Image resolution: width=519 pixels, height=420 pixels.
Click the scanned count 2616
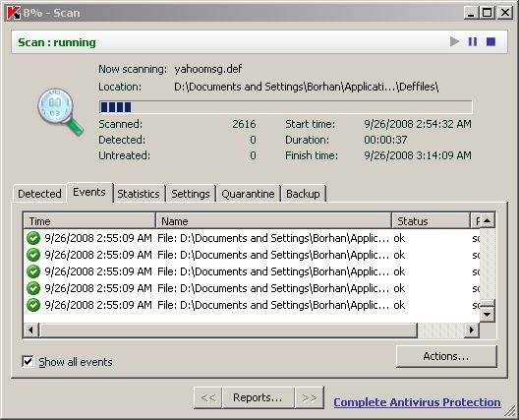coord(244,124)
